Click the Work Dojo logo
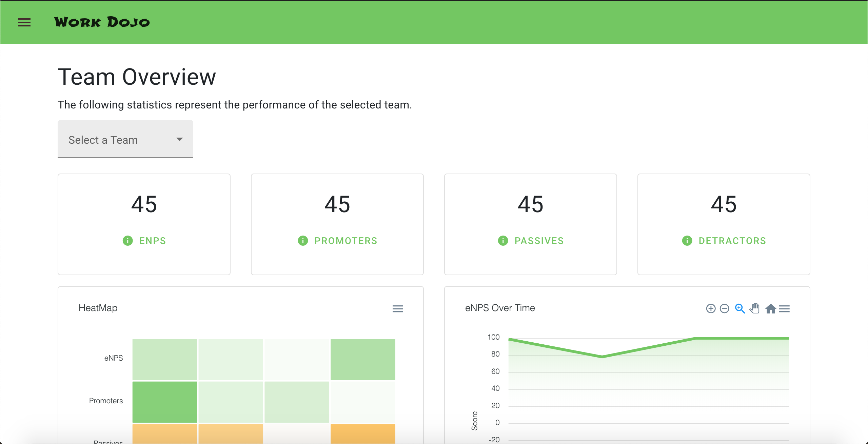 102,22
